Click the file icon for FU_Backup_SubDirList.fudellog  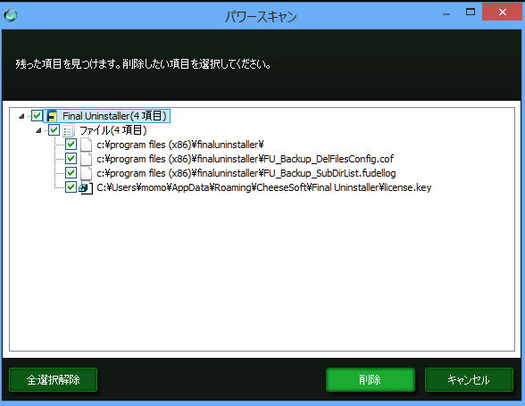click(86, 173)
